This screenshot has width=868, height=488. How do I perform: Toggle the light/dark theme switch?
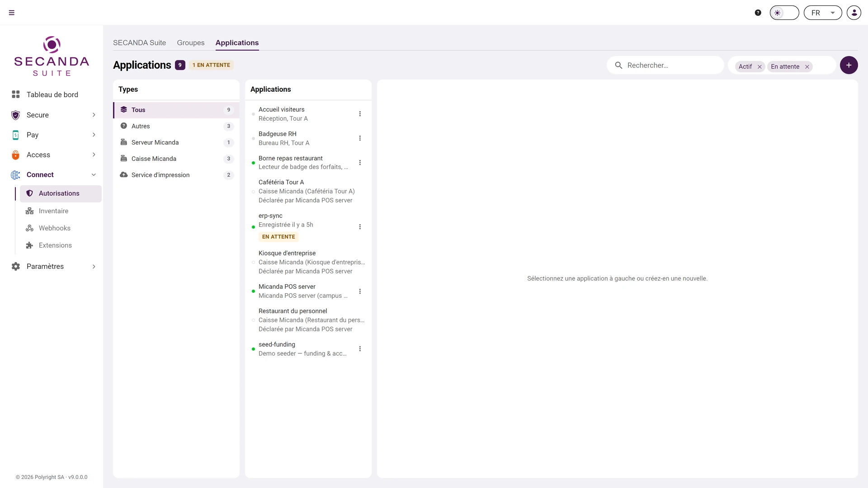(784, 13)
